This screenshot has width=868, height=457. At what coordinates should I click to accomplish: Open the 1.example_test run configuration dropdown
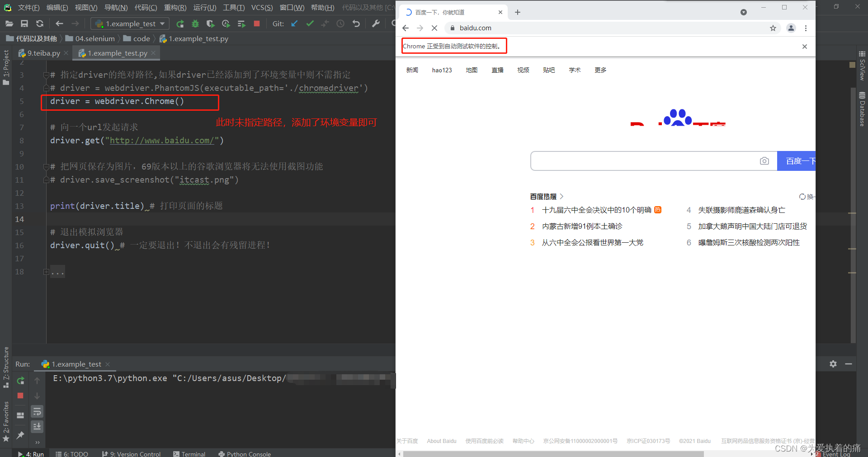coord(130,24)
